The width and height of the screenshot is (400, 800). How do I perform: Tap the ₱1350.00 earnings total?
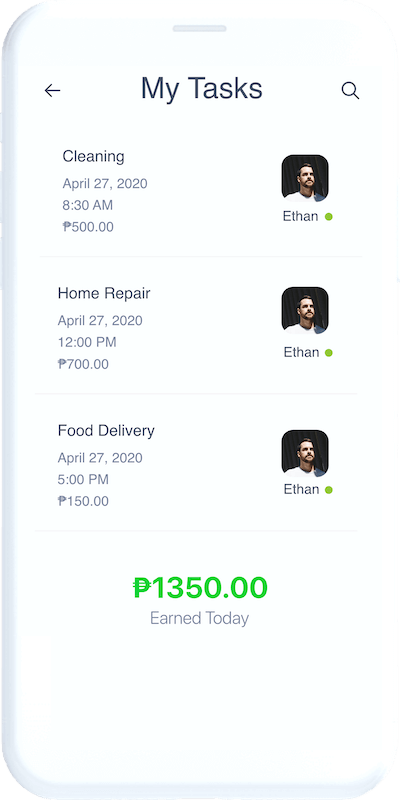(x=200, y=588)
